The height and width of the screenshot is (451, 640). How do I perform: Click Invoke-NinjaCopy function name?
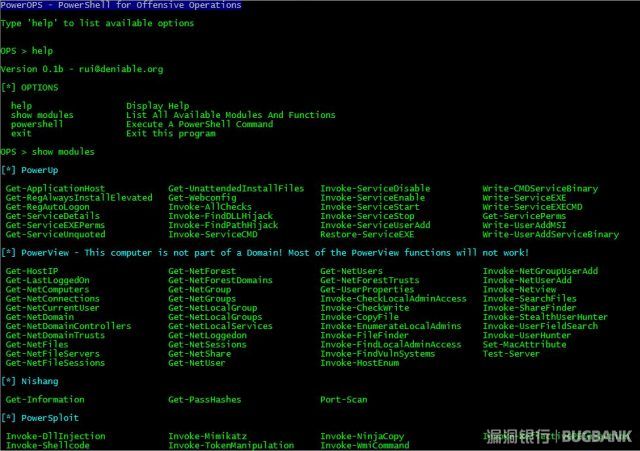(362, 436)
